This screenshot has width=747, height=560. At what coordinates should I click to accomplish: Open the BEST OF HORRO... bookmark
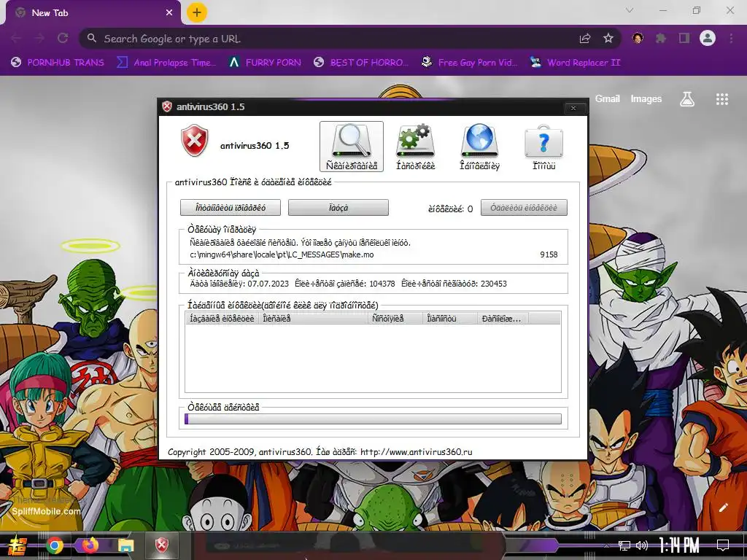coord(361,63)
